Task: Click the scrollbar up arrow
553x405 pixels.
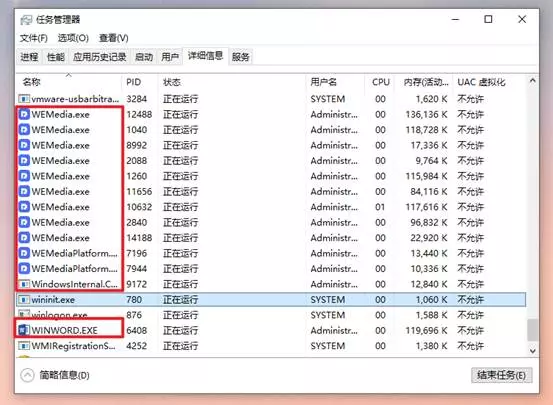Action: (x=533, y=81)
